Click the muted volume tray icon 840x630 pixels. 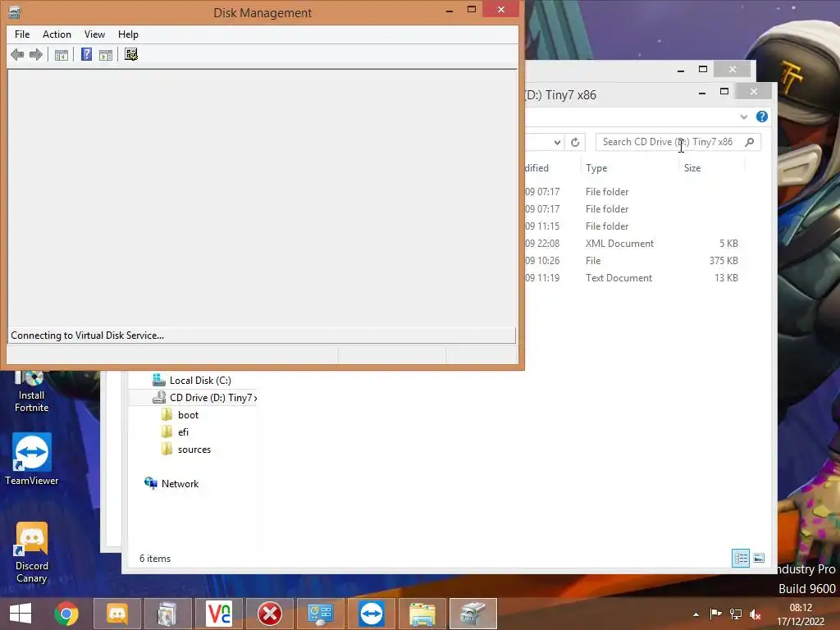[756, 614]
